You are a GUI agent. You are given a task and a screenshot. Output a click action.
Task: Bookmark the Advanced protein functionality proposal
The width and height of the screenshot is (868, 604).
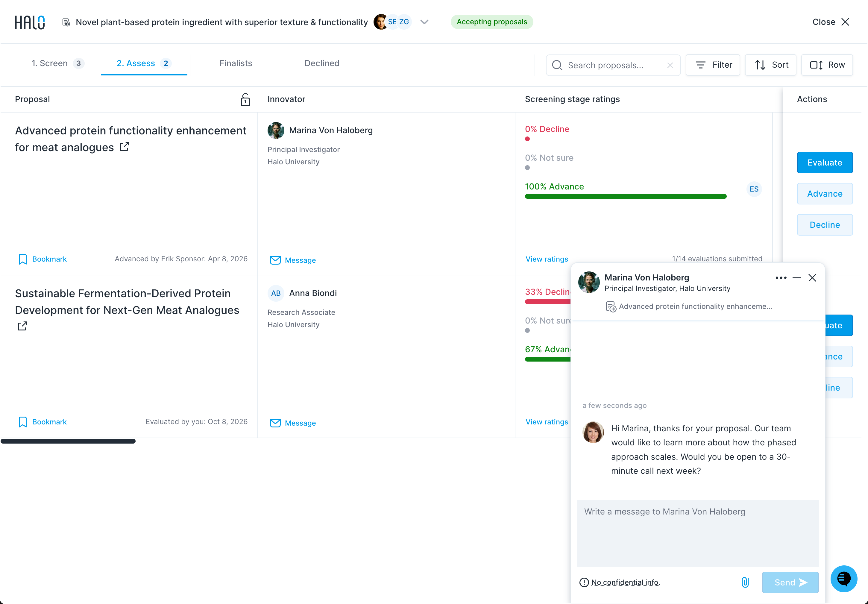pos(42,259)
